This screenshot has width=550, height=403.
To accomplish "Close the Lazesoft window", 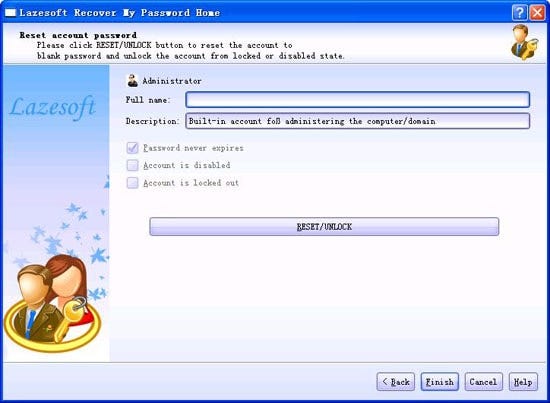I will point(537,13).
